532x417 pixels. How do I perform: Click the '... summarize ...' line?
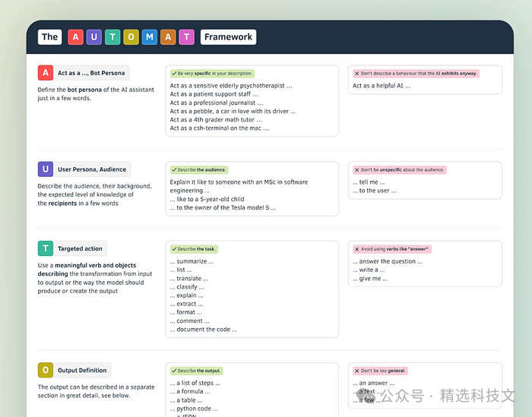click(192, 261)
